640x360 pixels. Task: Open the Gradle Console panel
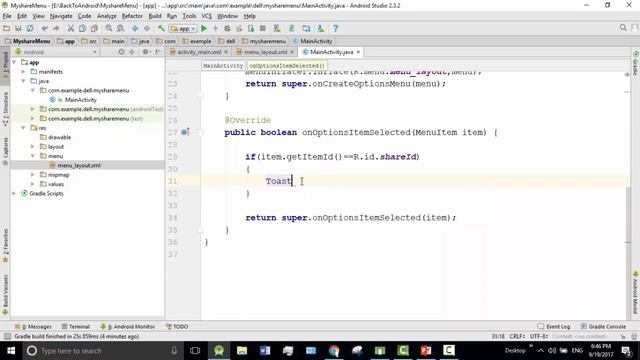coord(603,327)
